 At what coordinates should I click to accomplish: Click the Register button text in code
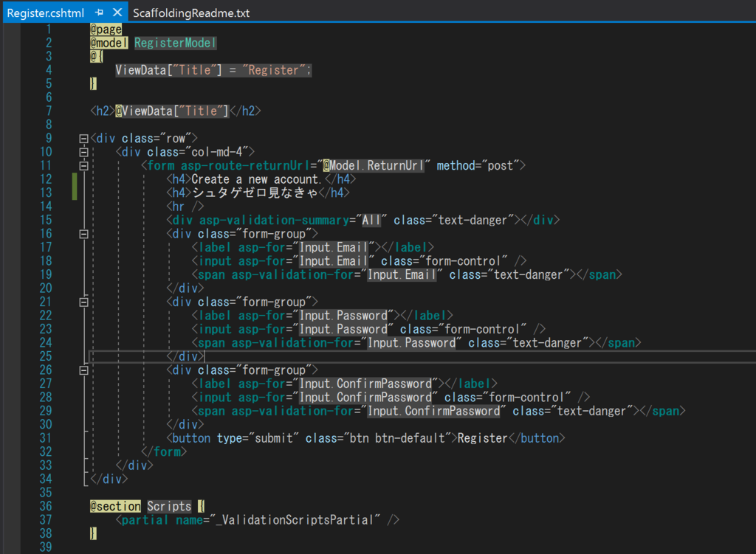click(482, 438)
